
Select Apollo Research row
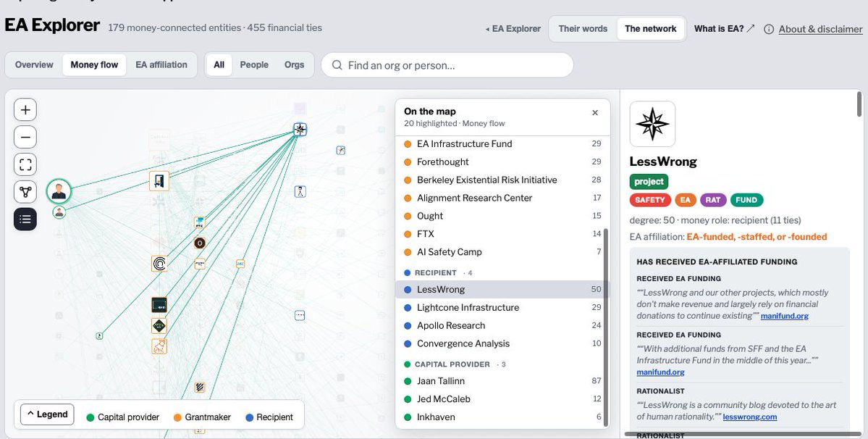502,325
